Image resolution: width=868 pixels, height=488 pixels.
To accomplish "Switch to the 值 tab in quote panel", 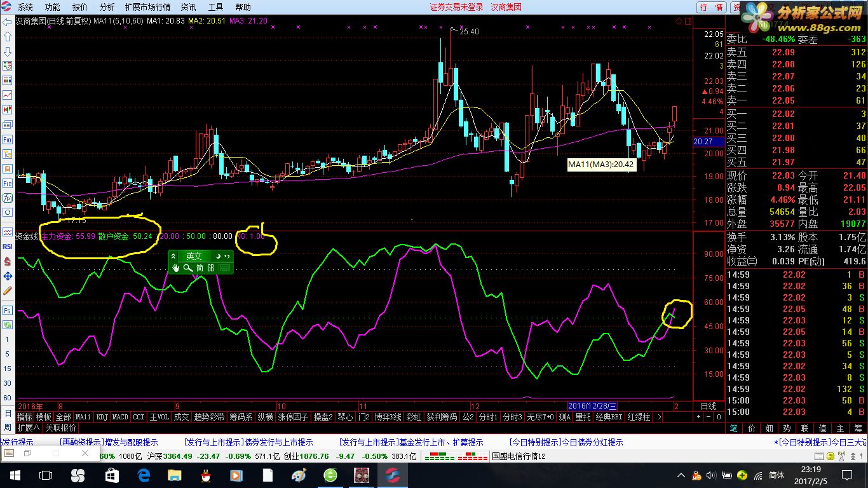I will click(x=823, y=428).
